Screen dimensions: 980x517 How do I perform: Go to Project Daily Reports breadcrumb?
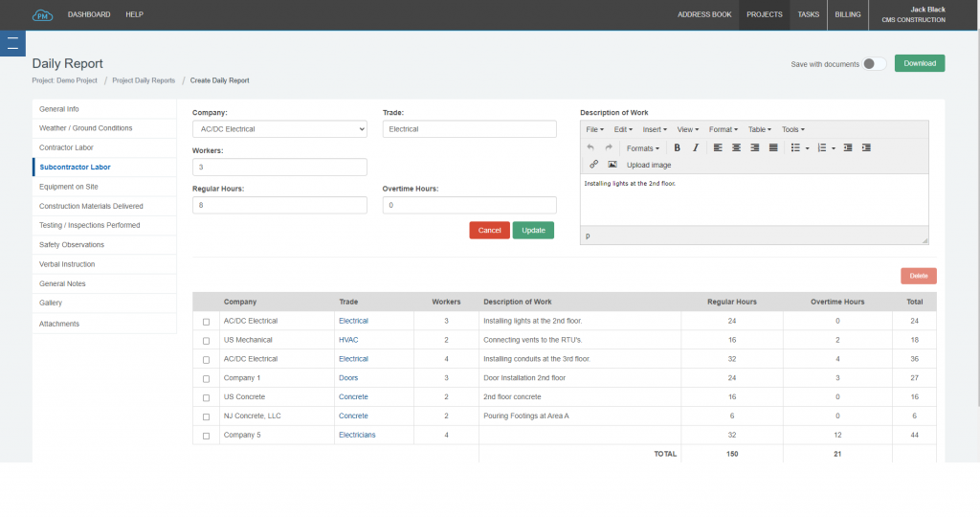(144, 80)
